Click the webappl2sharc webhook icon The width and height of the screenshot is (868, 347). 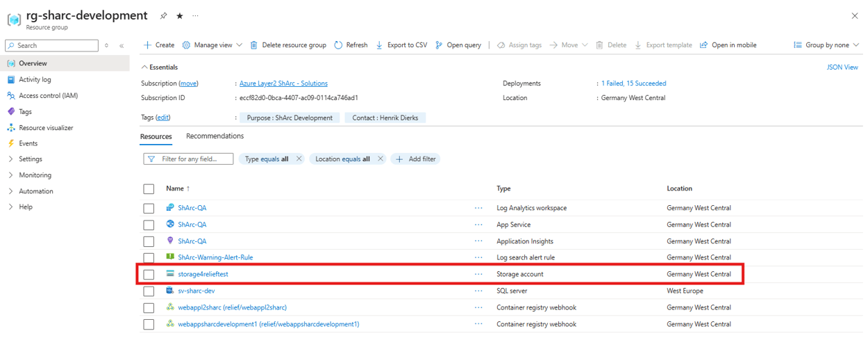click(x=170, y=307)
